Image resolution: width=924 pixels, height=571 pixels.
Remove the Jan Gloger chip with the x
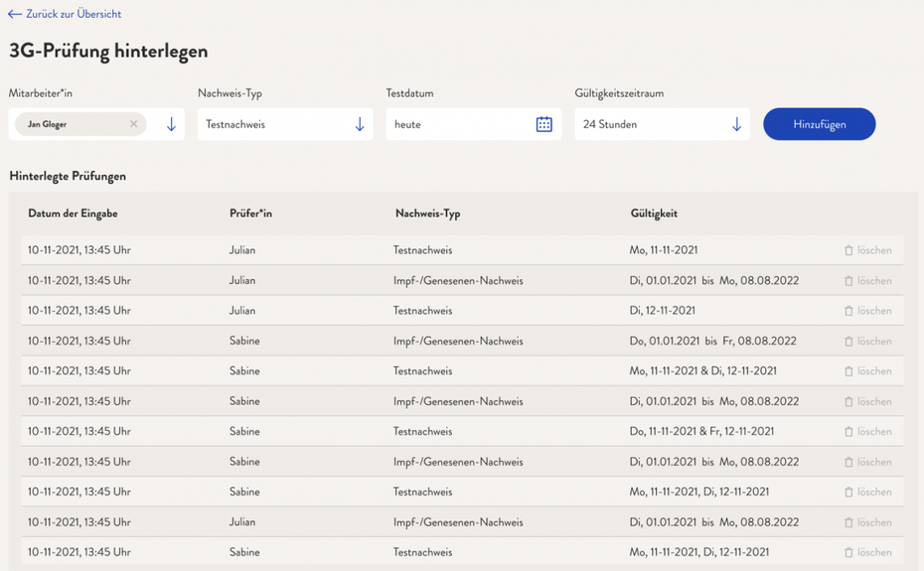click(x=134, y=124)
